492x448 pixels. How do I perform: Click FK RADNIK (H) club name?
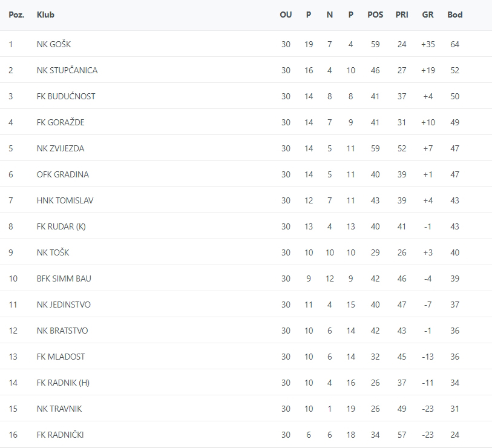pyautogui.click(x=63, y=383)
